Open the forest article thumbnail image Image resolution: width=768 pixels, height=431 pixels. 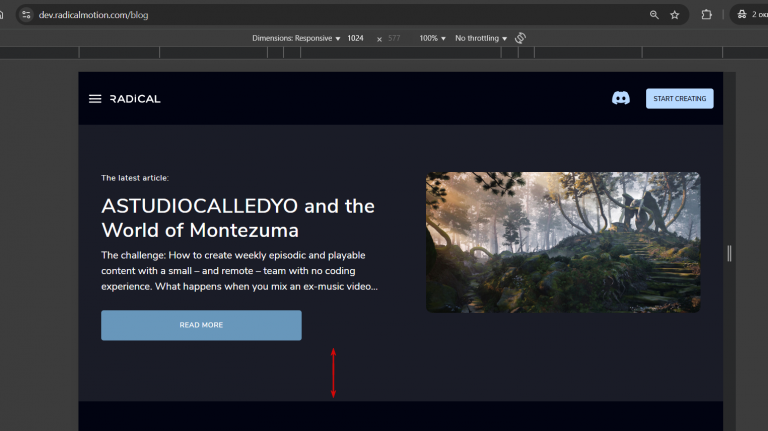click(563, 242)
